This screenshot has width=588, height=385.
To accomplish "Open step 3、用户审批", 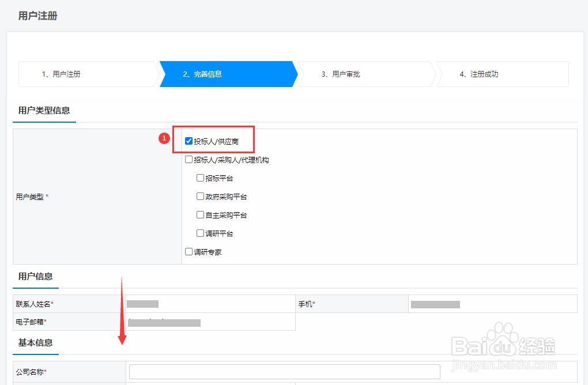I will pyautogui.click(x=367, y=74).
